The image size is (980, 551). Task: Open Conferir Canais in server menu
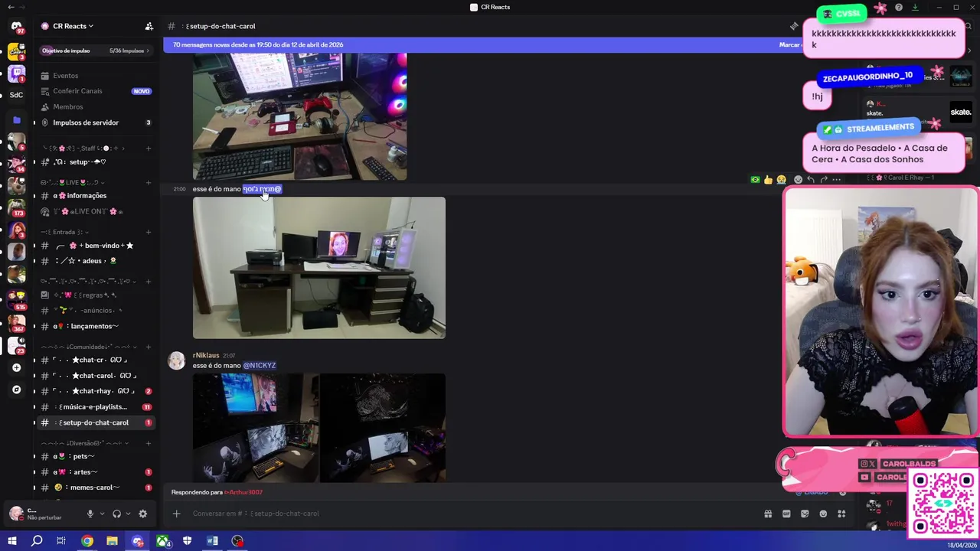[96, 91]
